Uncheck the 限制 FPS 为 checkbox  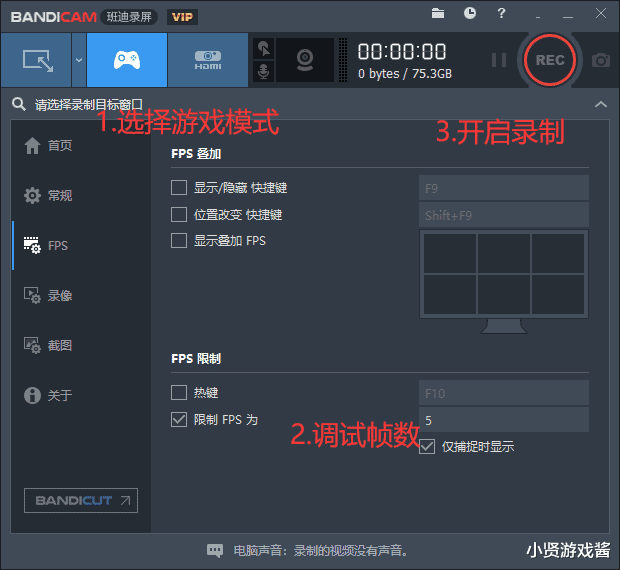[x=179, y=419]
